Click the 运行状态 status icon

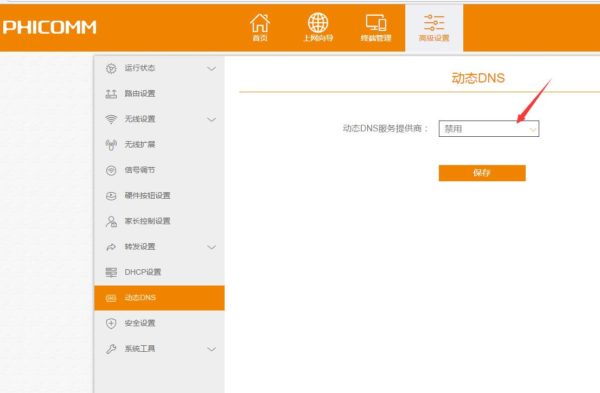pyautogui.click(x=111, y=68)
